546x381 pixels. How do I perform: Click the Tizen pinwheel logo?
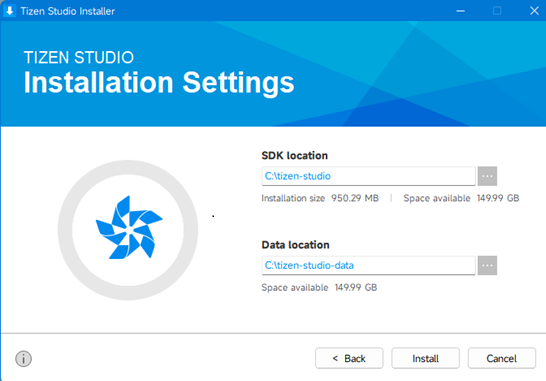pos(128,228)
